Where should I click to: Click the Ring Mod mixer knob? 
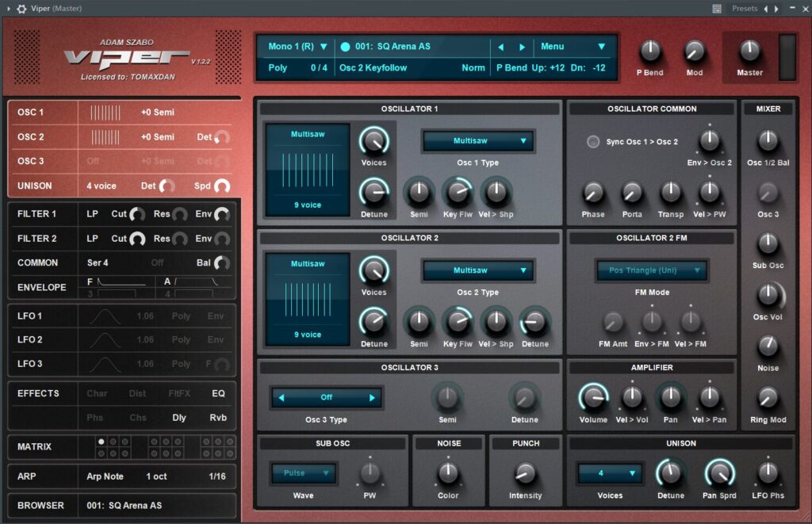tap(768, 398)
